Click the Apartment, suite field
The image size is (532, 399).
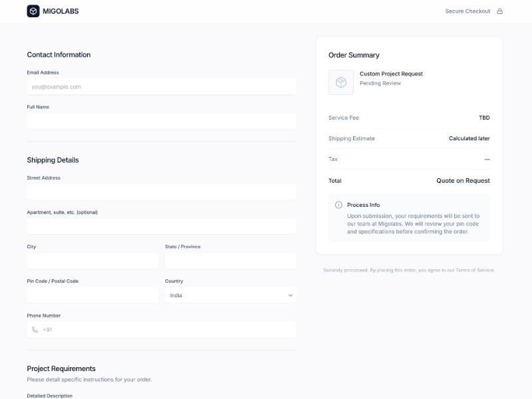tap(162, 227)
